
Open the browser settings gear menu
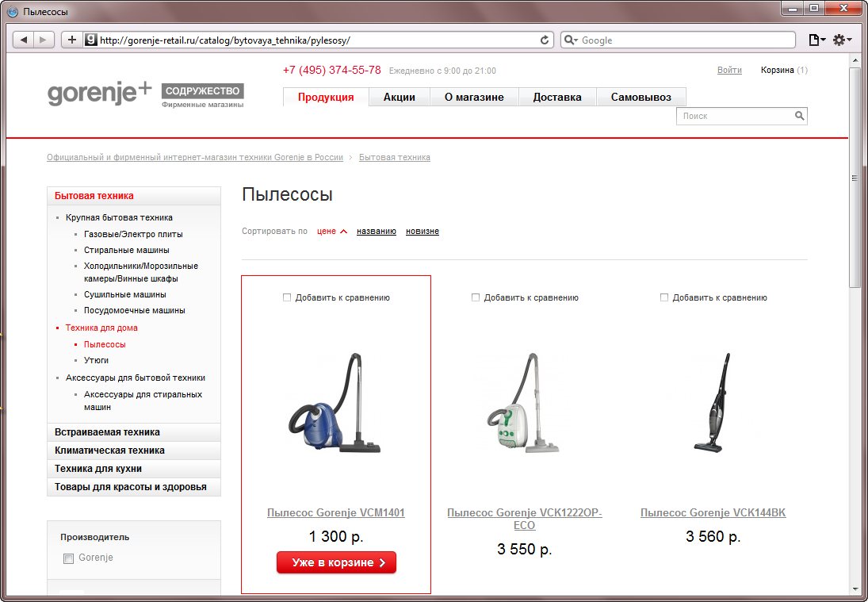(841, 40)
